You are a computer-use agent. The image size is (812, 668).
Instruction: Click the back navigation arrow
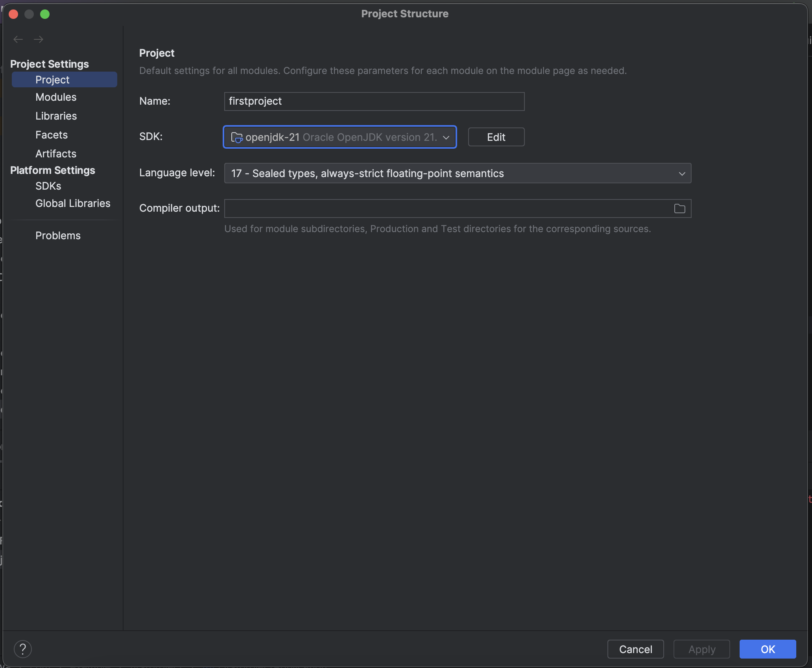tap(18, 39)
